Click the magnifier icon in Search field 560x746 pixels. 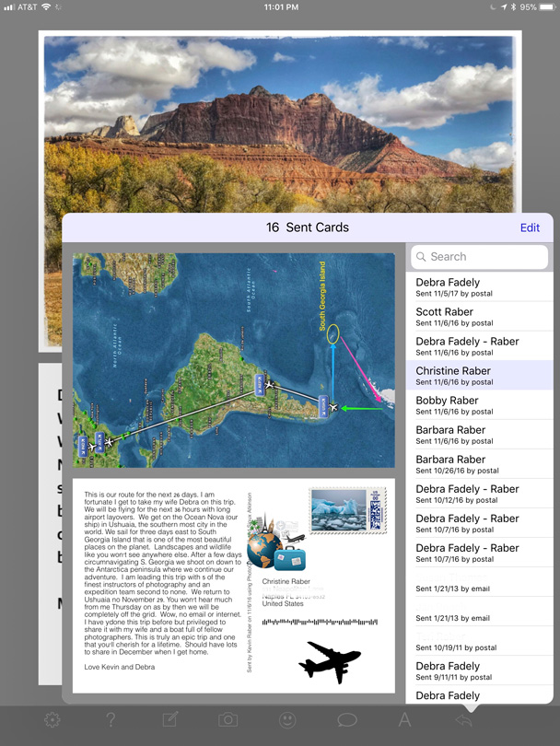click(421, 256)
